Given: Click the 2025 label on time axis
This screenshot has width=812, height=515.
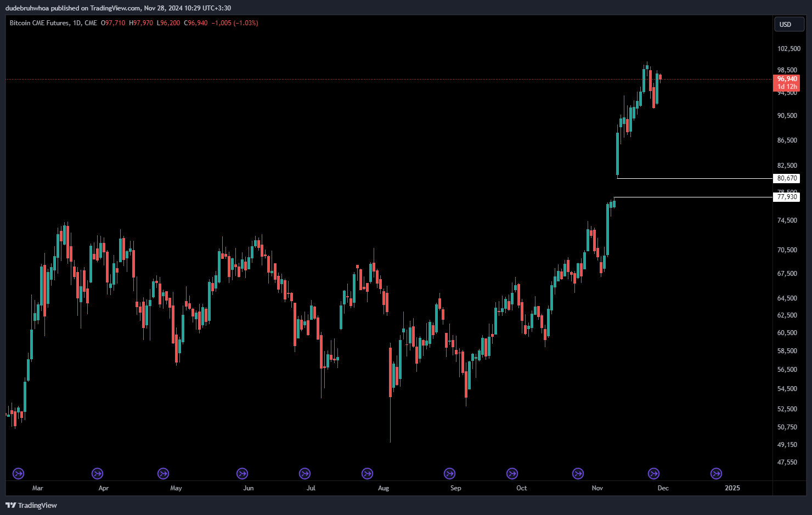Looking at the screenshot, I should pyautogui.click(x=732, y=488).
